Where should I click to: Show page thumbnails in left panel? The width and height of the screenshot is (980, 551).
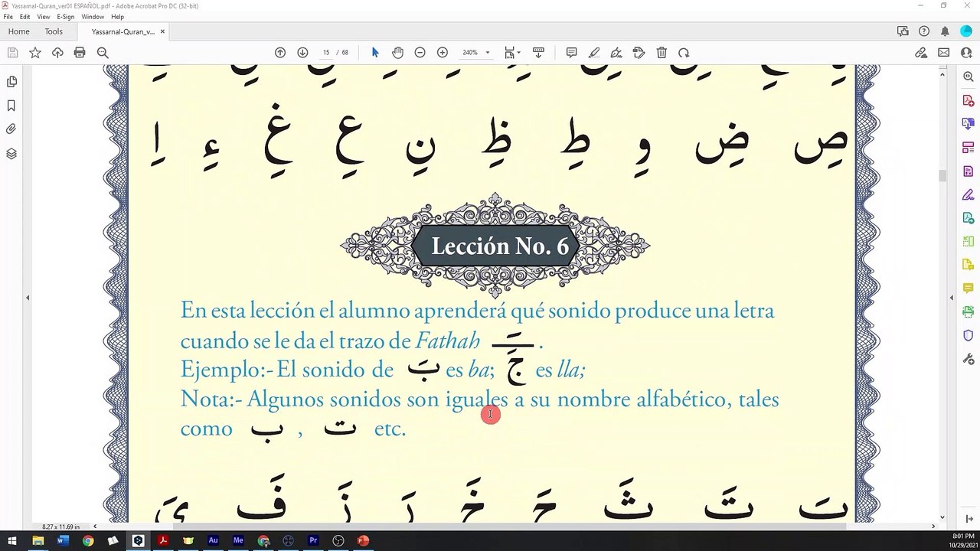point(11,82)
